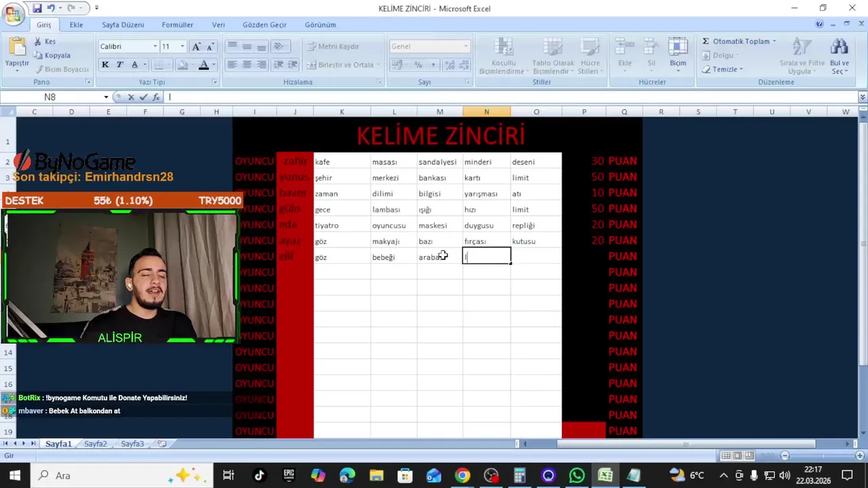The width and height of the screenshot is (868, 488).
Task: Apply the fill color bucket
Action: 182,65
